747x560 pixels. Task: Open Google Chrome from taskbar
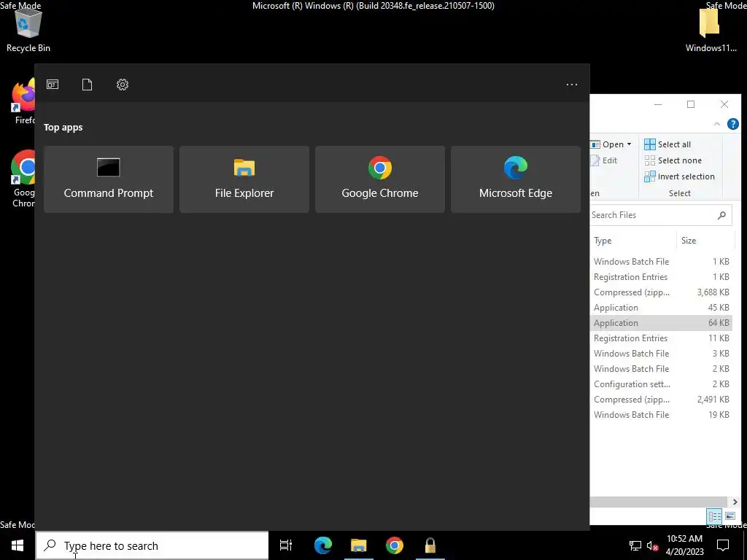(395, 545)
